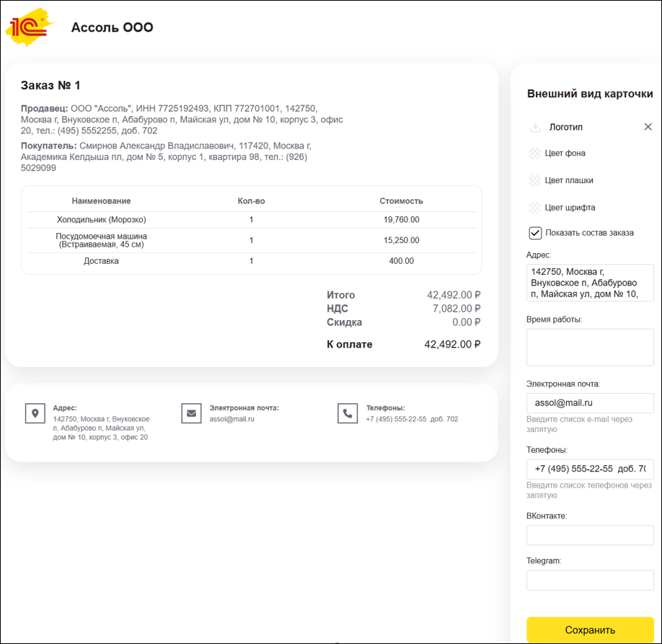Click the logo upload icon
Image resolution: width=662 pixels, height=644 pixels.
535,127
